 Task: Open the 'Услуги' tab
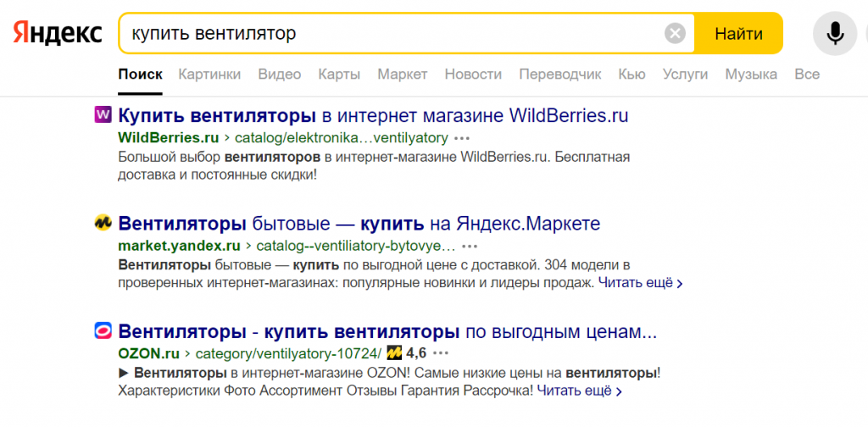[x=685, y=74]
